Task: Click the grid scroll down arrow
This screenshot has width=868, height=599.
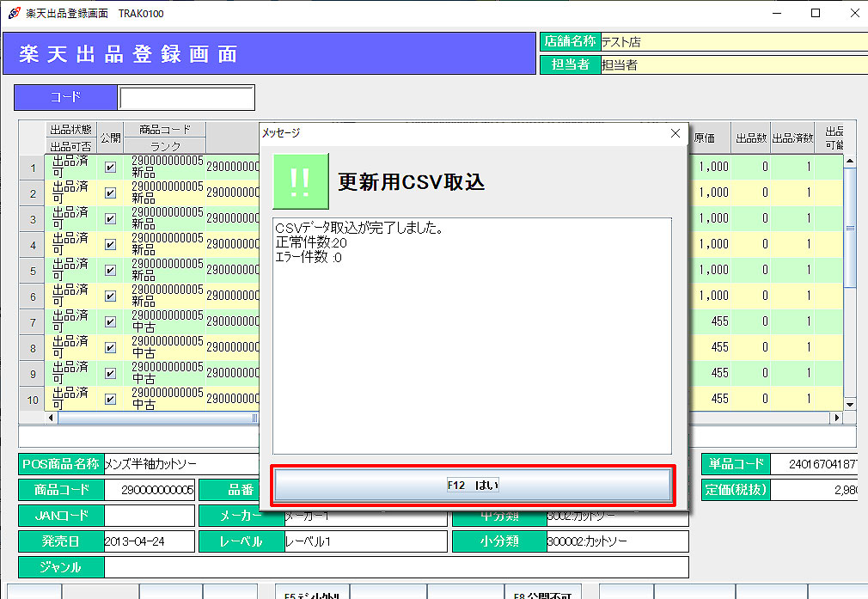Action: 850,404
